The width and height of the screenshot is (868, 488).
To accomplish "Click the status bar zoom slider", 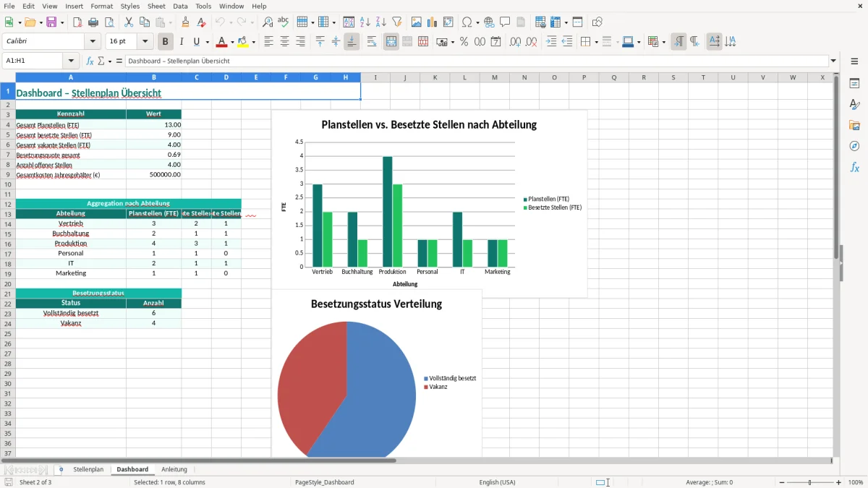I will pyautogui.click(x=810, y=482).
